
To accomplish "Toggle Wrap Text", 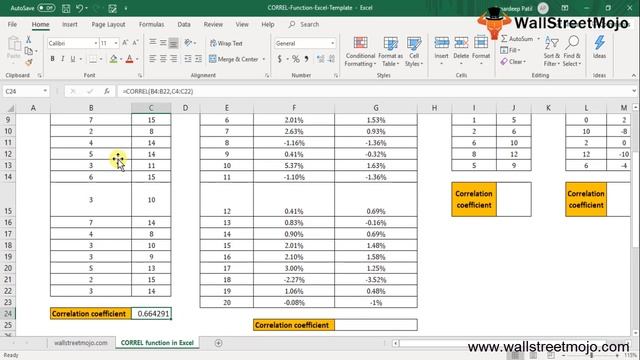I will tap(226, 43).
